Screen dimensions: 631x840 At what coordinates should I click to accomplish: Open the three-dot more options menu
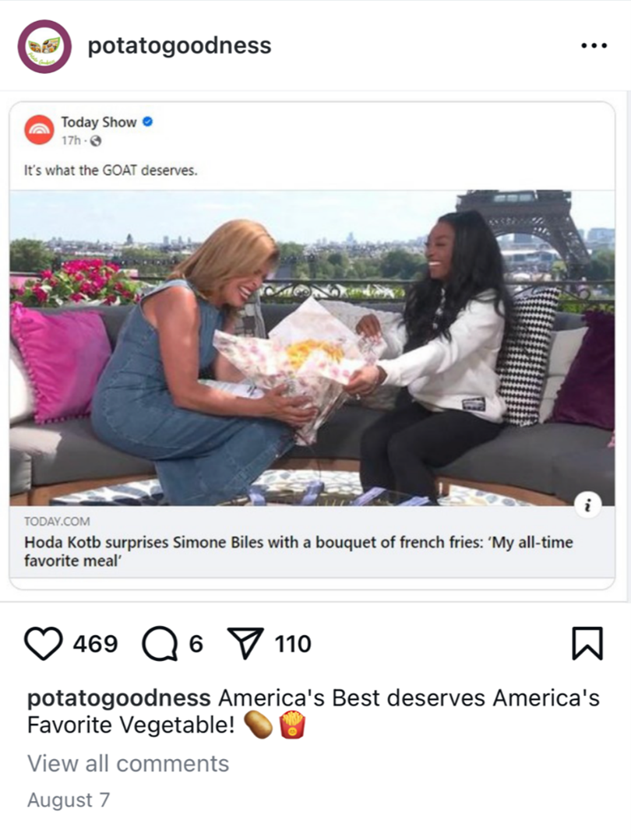click(594, 46)
